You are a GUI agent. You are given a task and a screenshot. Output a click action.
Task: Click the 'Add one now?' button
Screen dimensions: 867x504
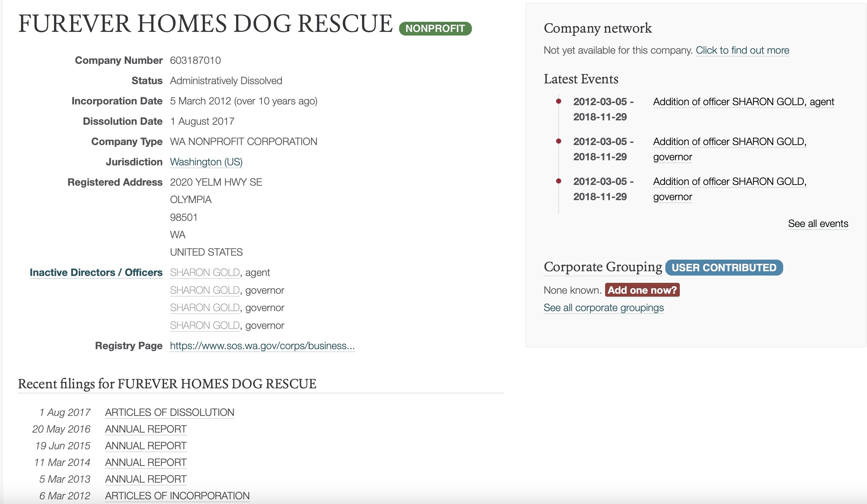tap(642, 290)
